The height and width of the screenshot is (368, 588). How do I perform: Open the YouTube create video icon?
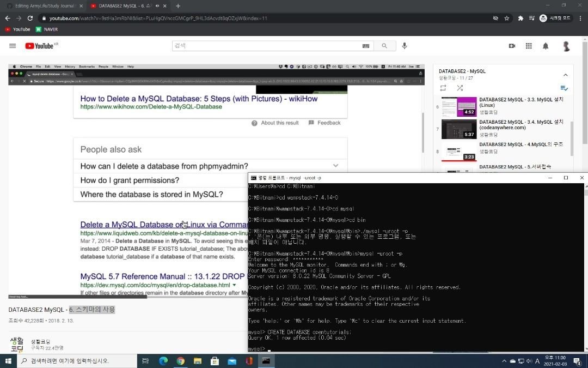pyautogui.click(x=512, y=46)
